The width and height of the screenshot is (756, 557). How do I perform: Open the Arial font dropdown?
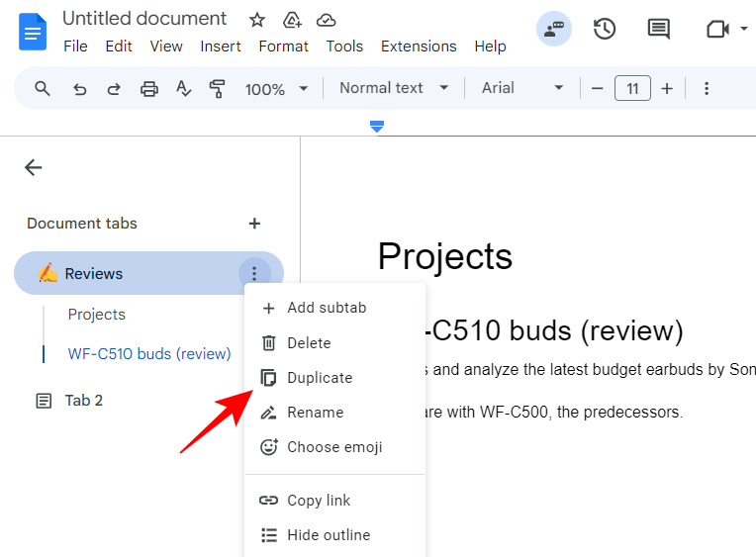click(521, 88)
